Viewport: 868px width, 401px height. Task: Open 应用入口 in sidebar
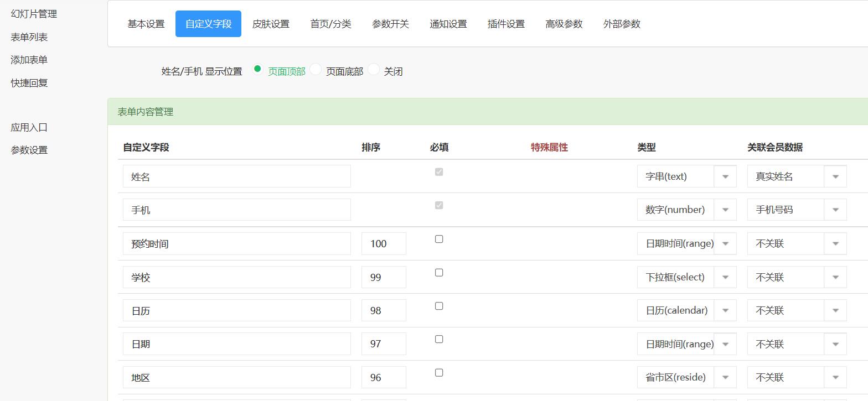coord(29,127)
